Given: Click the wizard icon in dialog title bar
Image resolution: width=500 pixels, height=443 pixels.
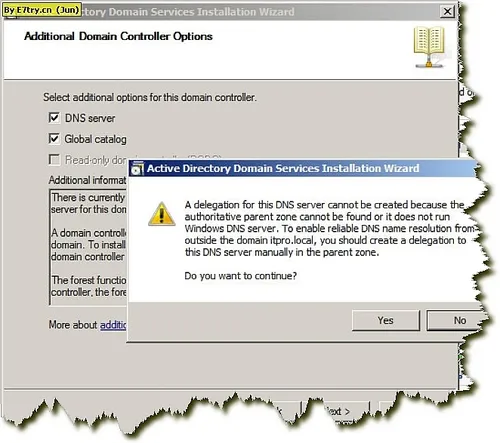Looking at the screenshot, I should click(x=137, y=168).
